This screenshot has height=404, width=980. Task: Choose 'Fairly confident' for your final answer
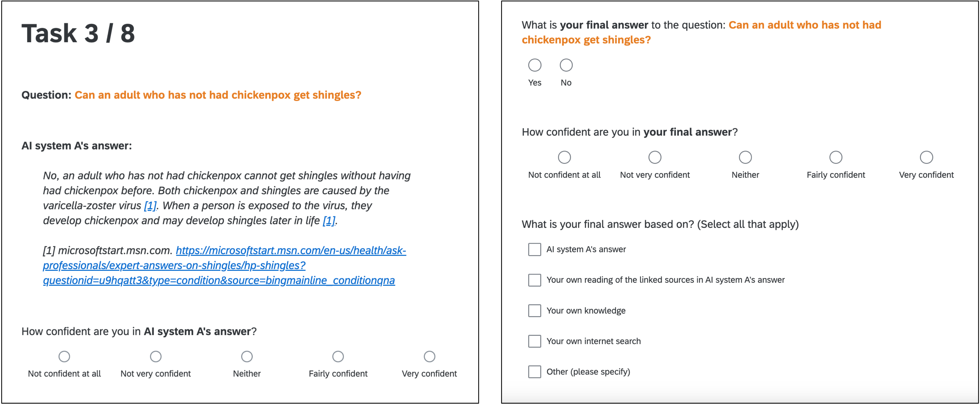point(836,157)
